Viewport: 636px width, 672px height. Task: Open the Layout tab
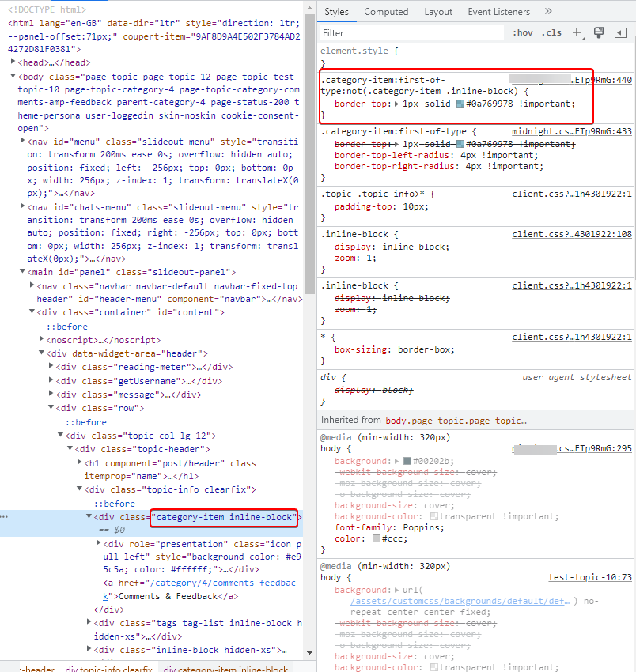click(438, 12)
